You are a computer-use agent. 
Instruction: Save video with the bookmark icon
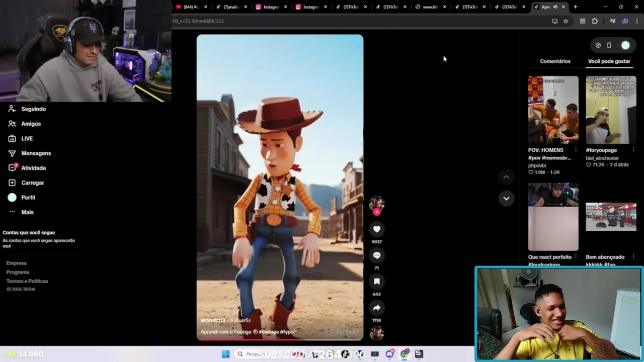click(376, 282)
